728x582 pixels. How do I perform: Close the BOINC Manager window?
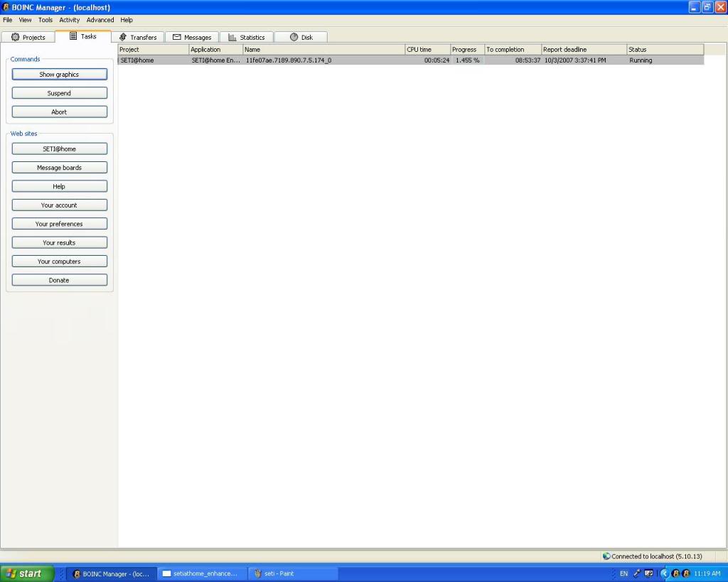[x=721, y=7]
